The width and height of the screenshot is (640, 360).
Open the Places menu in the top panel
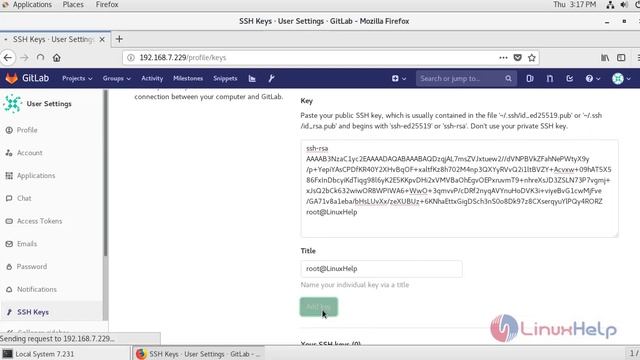(73, 4)
